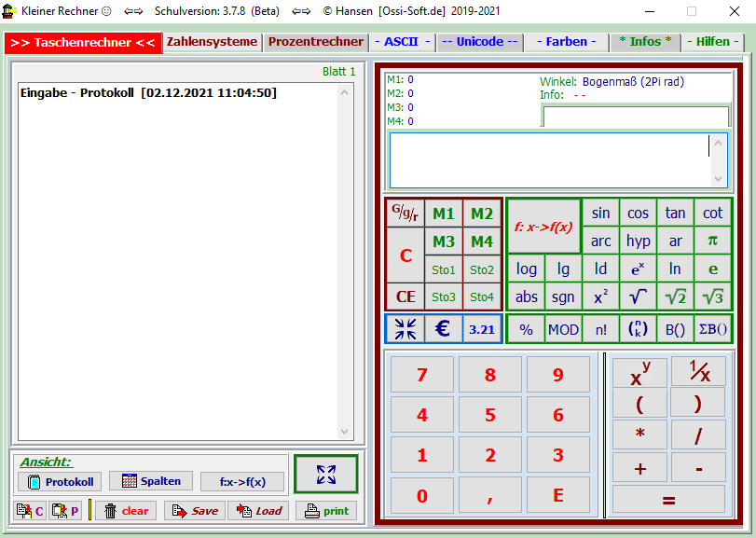Switch to the Zahlensysteme tab
Screen dimensions: 756x538
click(x=213, y=42)
